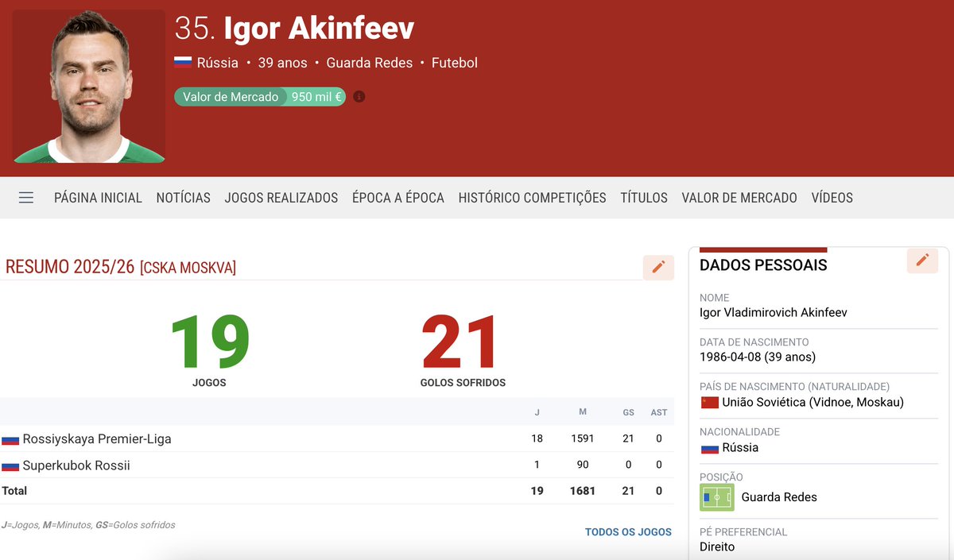Image resolution: width=954 pixels, height=560 pixels.
Task: Click the Valor de Mercado 950 mil € badge
Action: click(260, 97)
